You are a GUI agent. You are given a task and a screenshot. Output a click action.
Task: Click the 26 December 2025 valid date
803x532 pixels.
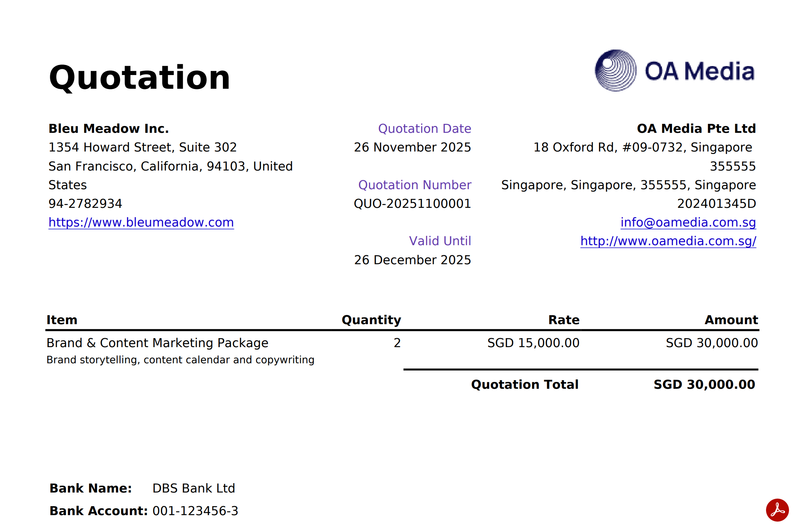[412, 260]
